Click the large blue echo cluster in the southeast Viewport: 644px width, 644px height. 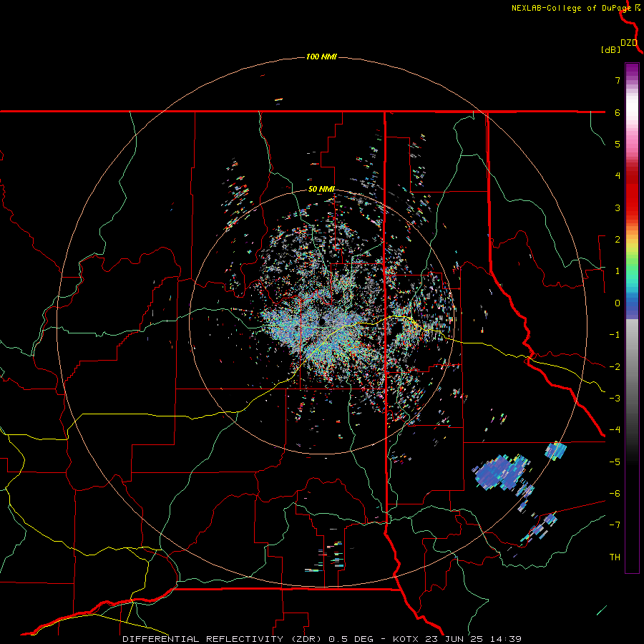(501, 472)
